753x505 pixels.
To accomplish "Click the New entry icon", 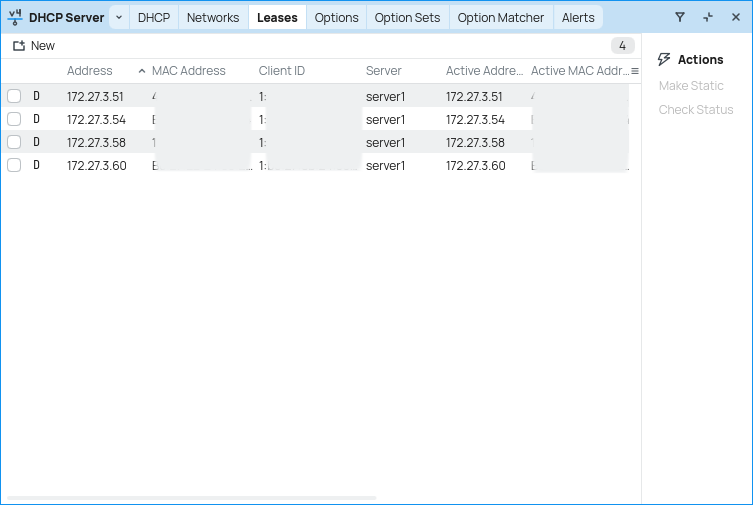I will (19, 46).
